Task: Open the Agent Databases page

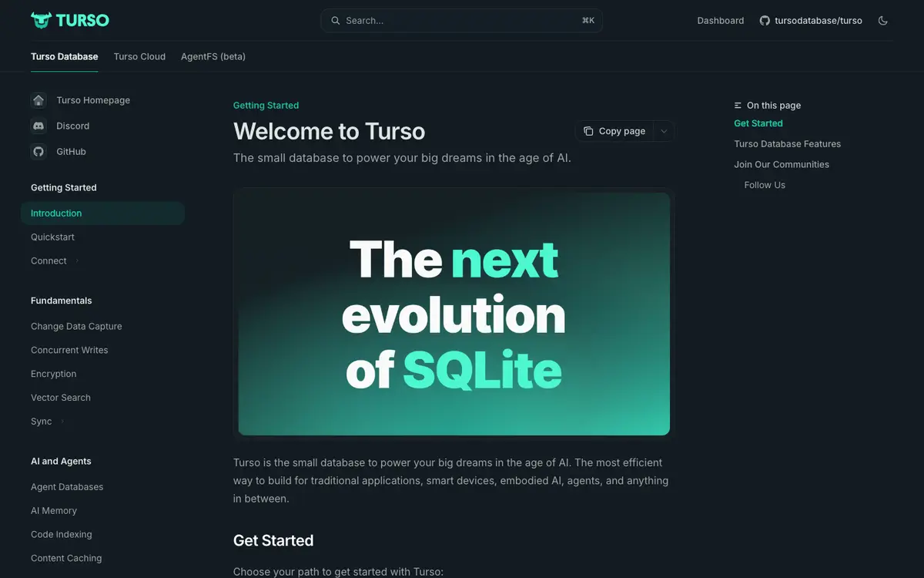Action: (x=67, y=487)
